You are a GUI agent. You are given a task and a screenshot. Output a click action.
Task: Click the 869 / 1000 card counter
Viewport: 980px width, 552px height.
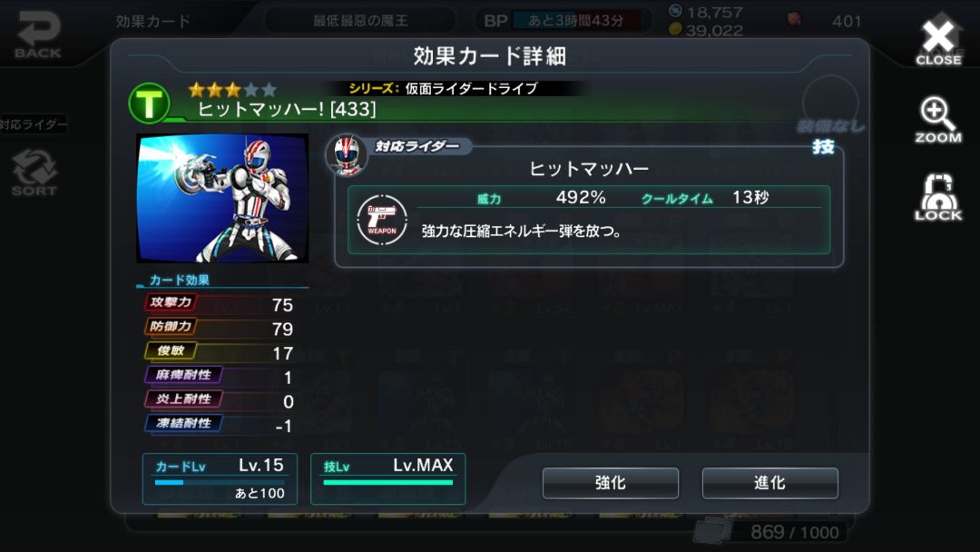[x=794, y=532]
